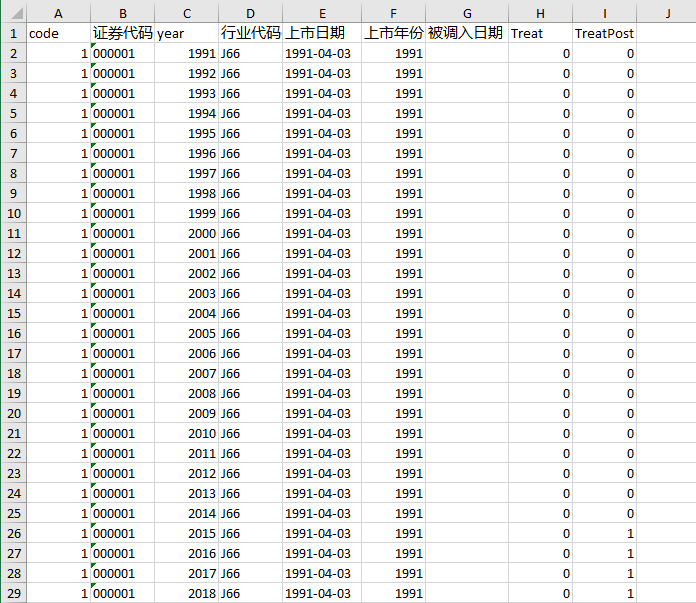Select row 8 header
The image size is (696, 603).
[13, 173]
